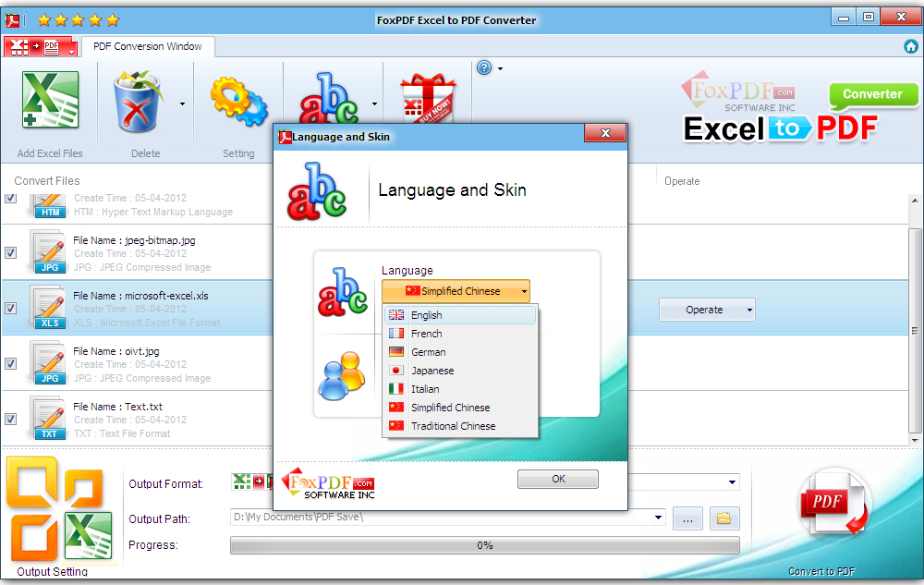Toggle checkbox for jpeg-bitmap.jpg
Image resolution: width=924 pixels, height=585 pixels.
pos(10,252)
